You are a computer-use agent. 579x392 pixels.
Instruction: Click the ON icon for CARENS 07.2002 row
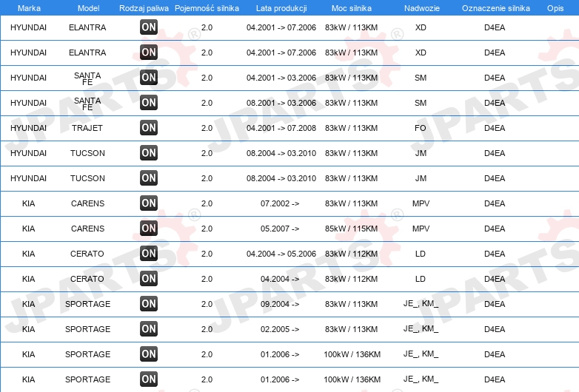(149, 203)
